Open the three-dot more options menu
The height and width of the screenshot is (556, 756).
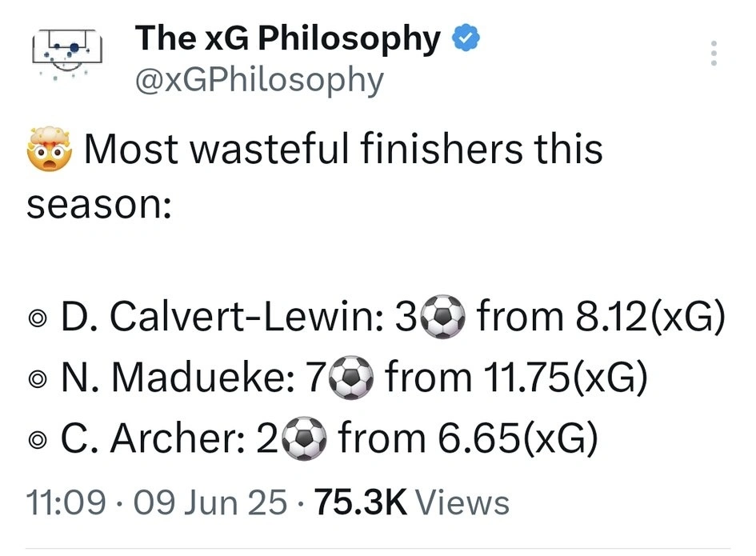pos(714,53)
